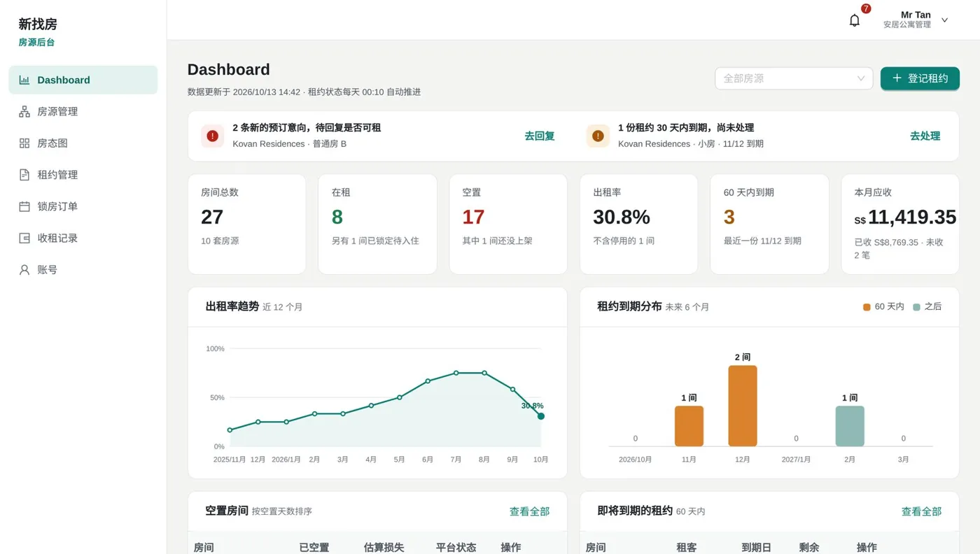This screenshot has height=554, width=980.
Task: Click the red notification badge showing 7
Action: coord(866,8)
